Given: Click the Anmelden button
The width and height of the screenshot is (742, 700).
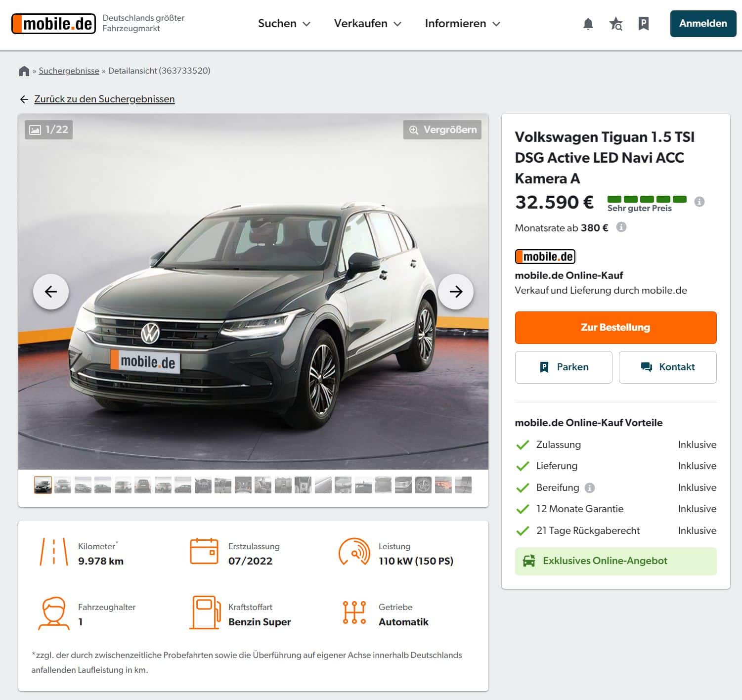Looking at the screenshot, I should [703, 24].
